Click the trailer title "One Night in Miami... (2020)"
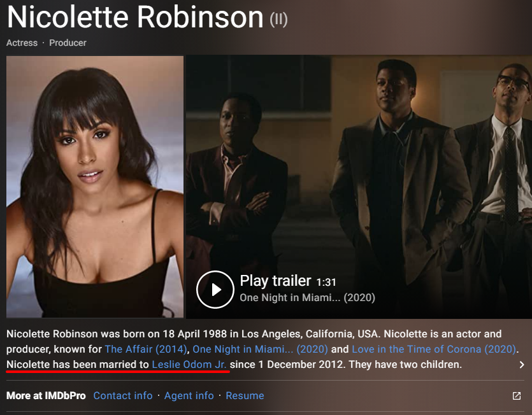The height and width of the screenshot is (415, 532). pyautogui.click(x=307, y=298)
